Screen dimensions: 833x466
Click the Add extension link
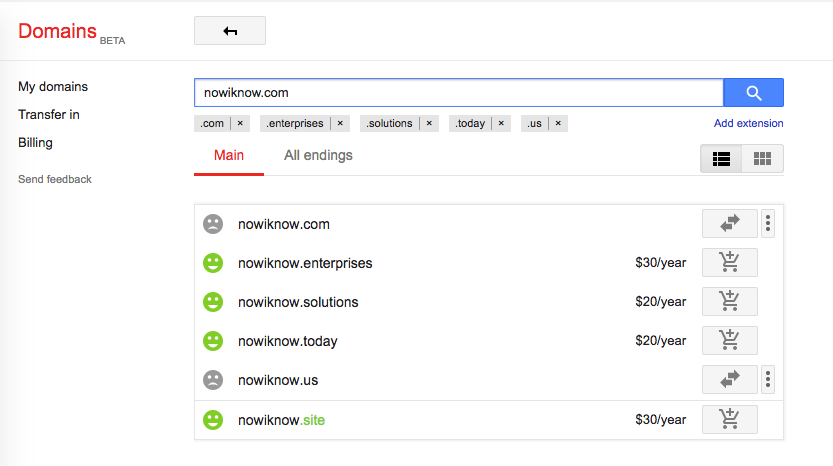(748, 123)
